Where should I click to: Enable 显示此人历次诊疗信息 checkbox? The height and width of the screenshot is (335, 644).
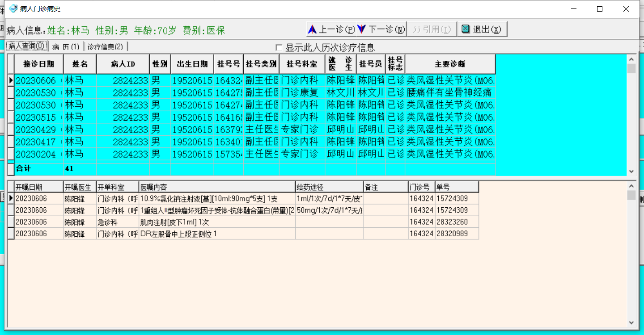tap(279, 47)
